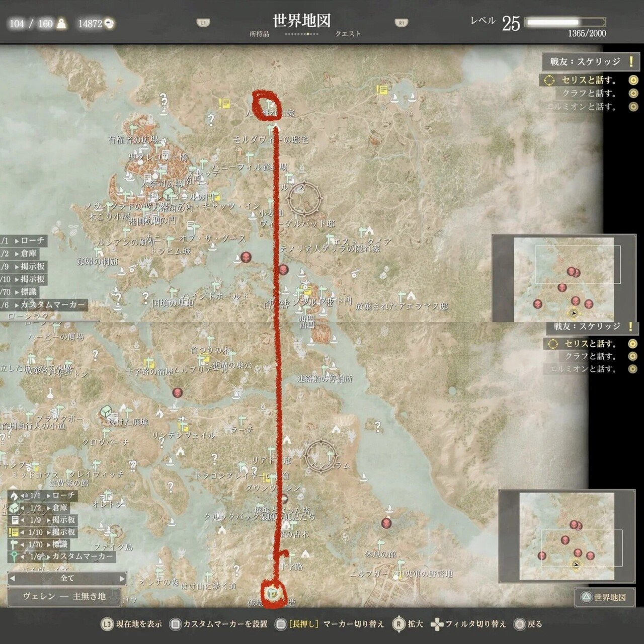644x644 pixels.
Task: Select the skull marker above 休息の館
Action: [x=386, y=523]
